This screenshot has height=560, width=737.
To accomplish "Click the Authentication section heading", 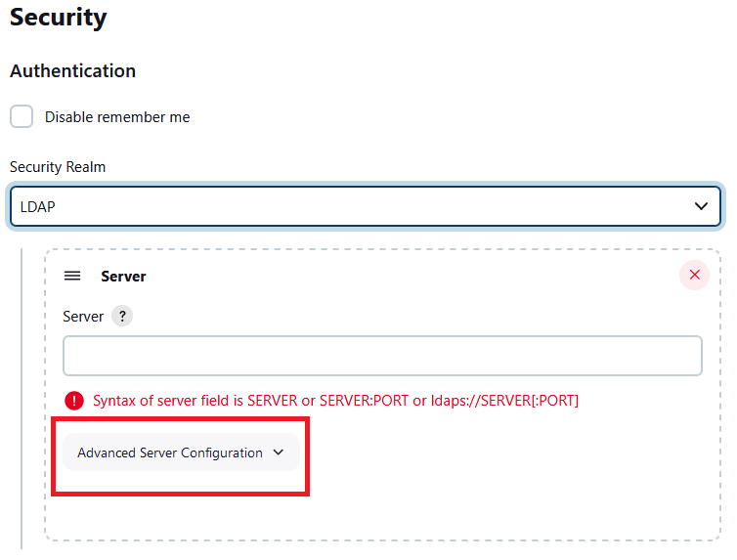I will 72,70.
